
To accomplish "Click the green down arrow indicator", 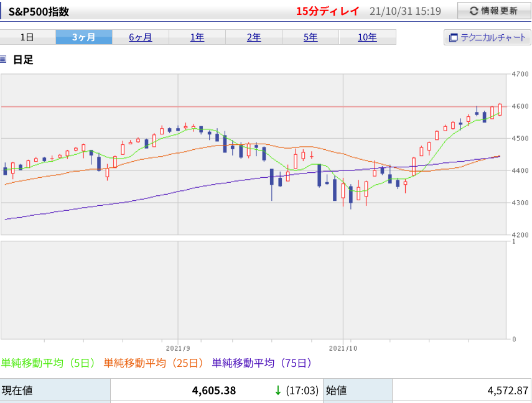I will (x=278, y=391).
